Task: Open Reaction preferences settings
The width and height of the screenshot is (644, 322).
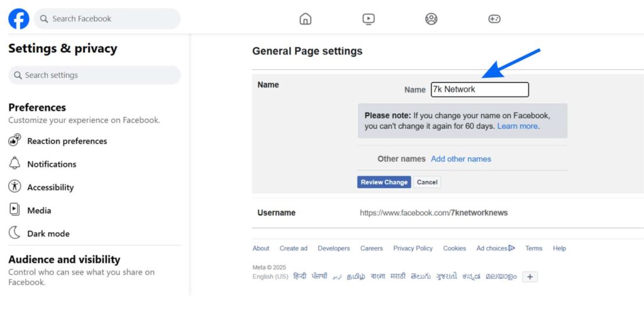Action: click(67, 141)
